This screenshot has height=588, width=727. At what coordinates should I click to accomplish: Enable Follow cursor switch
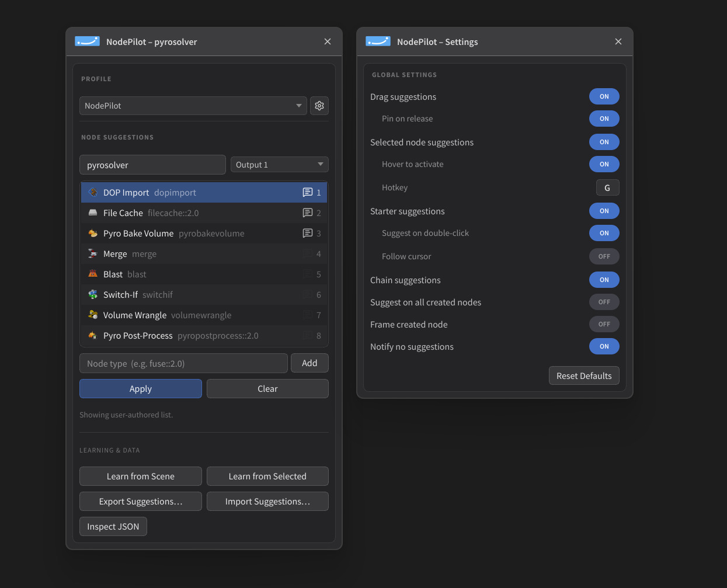click(x=604, y=256)
